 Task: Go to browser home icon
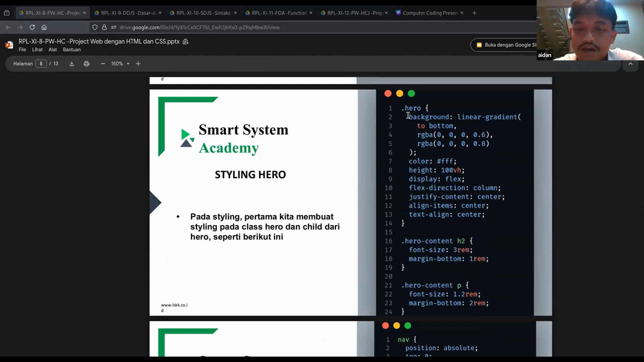click(44, 27)
